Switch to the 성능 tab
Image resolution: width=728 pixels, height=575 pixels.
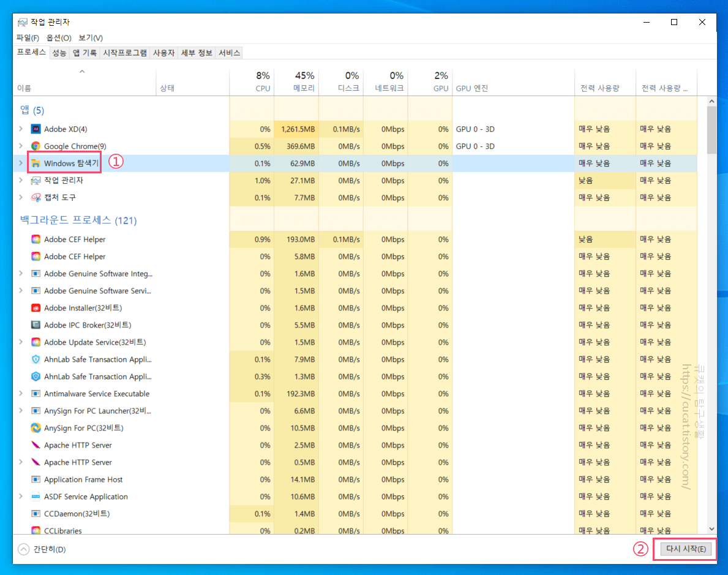click(x=59, y=53)
